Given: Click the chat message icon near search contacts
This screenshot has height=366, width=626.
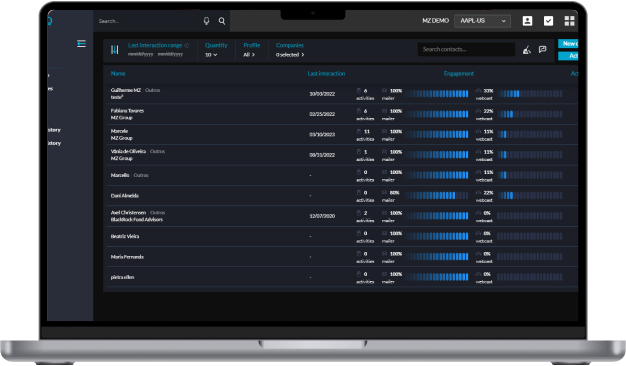Looking at the screenshot, I should tap(543, 49).
